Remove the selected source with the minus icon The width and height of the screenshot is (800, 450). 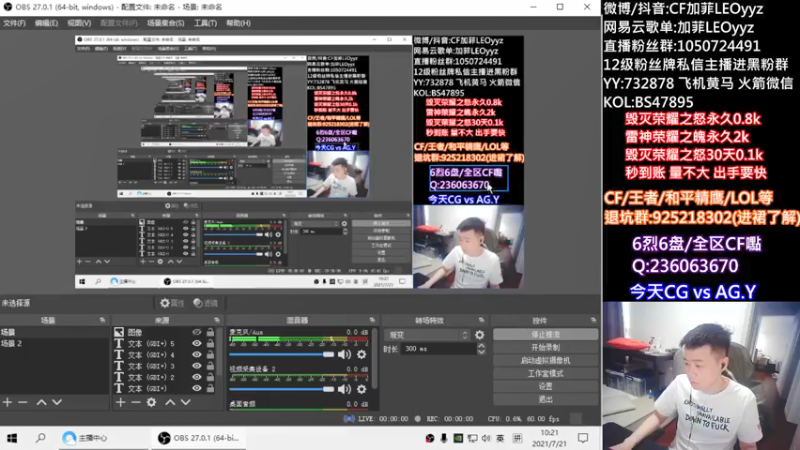[x=135, y=402]
